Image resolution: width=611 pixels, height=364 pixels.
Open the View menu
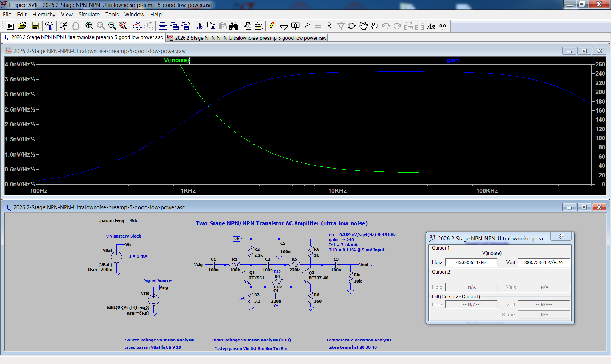[x=67, y=15]
